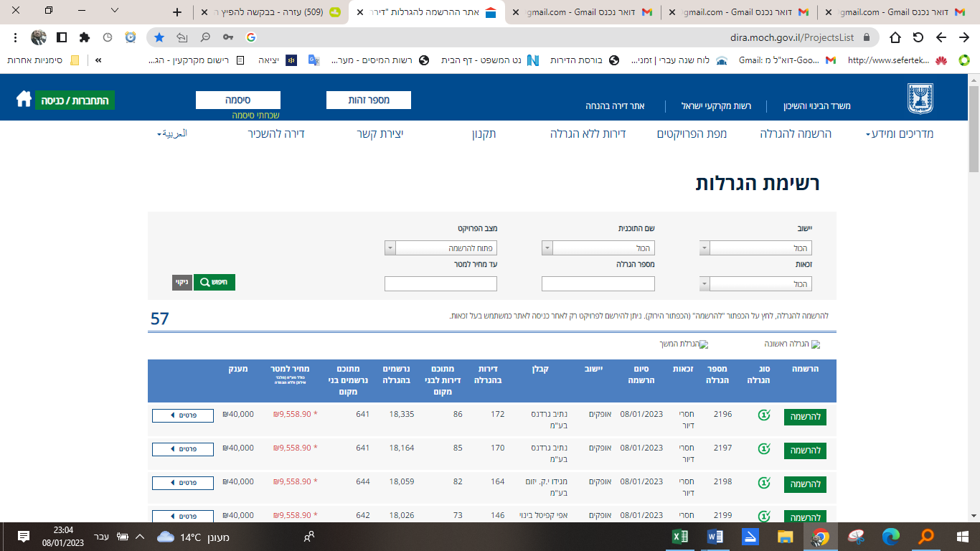
Task: Open the שם התוכנית dropdown
Action: 598,248
